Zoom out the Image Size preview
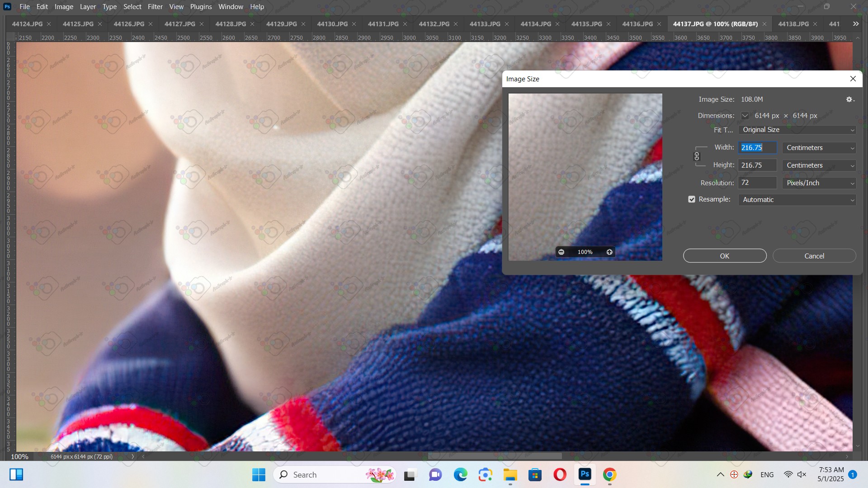The width and height of the screenshot is (868, 488). 561,252
